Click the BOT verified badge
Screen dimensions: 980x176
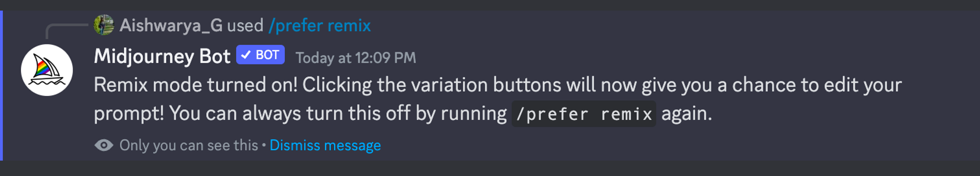[260, 55]
